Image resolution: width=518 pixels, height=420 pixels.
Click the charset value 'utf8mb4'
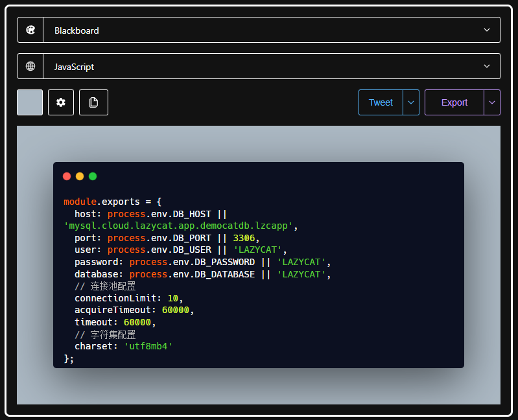[148, 346]
